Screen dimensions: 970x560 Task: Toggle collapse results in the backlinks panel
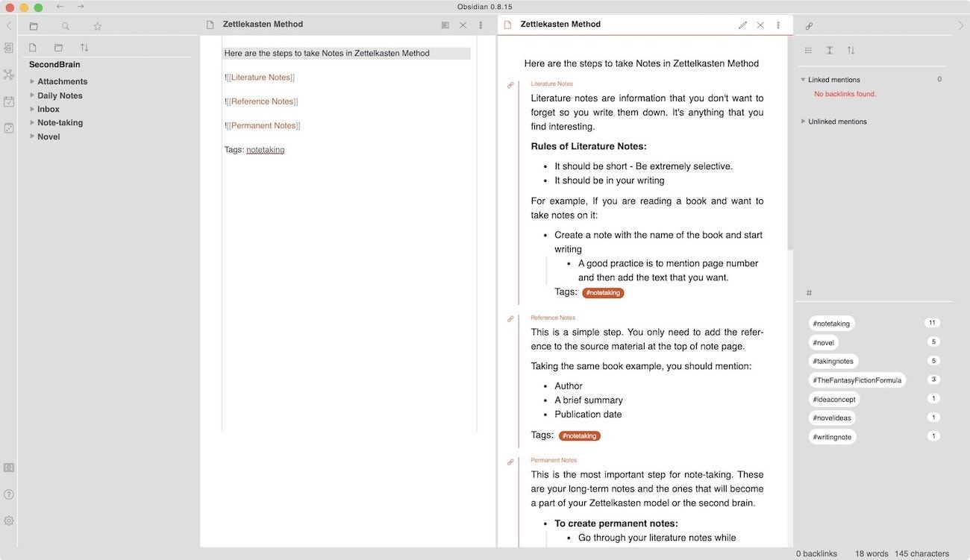(x=808, y=51)
